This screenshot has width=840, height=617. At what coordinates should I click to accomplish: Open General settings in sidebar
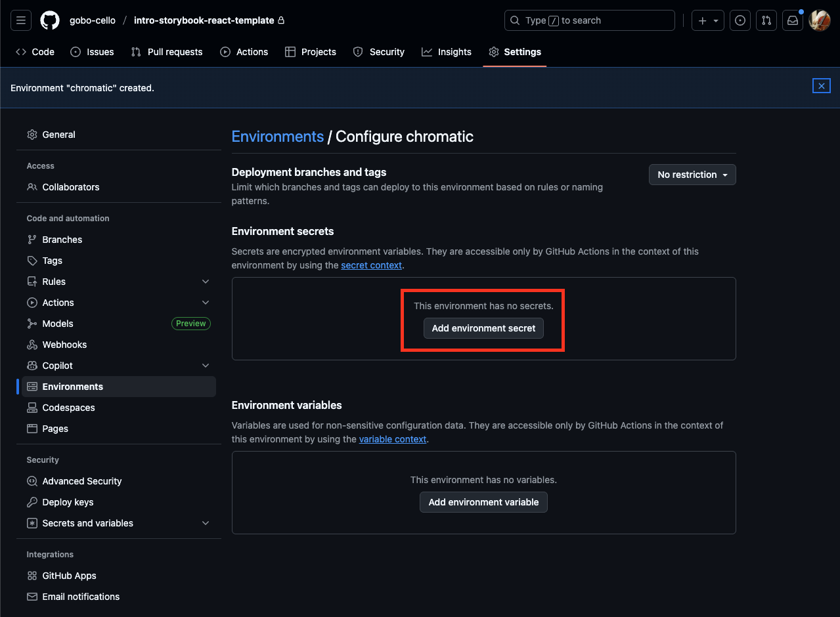tap(119, 135)
